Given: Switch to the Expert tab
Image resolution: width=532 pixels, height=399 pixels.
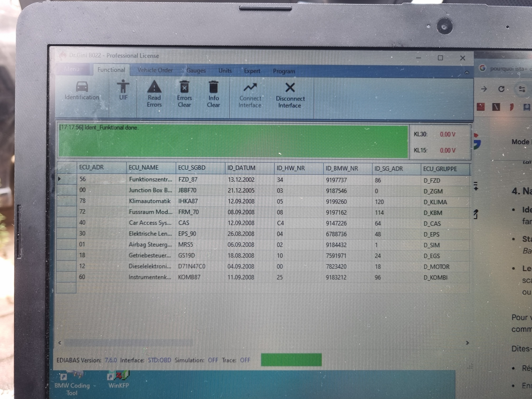Looking at the screenshot, I should pos(252,71).
